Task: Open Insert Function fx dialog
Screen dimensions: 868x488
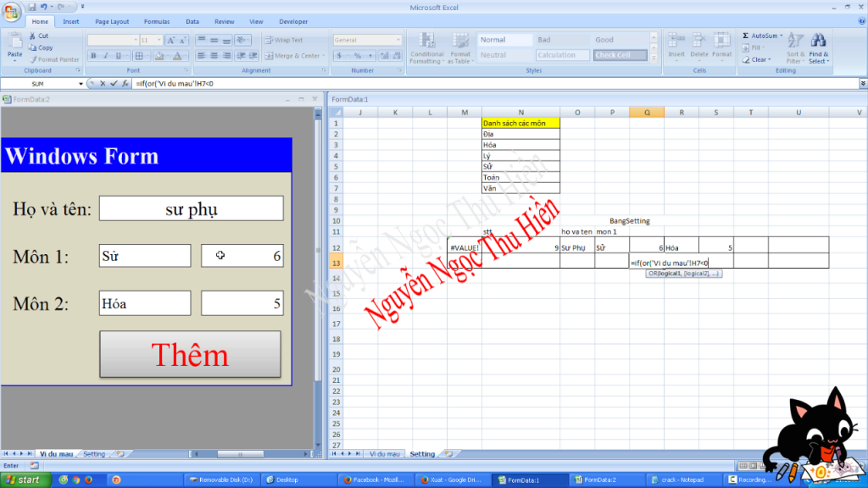Action: (125, 84)
